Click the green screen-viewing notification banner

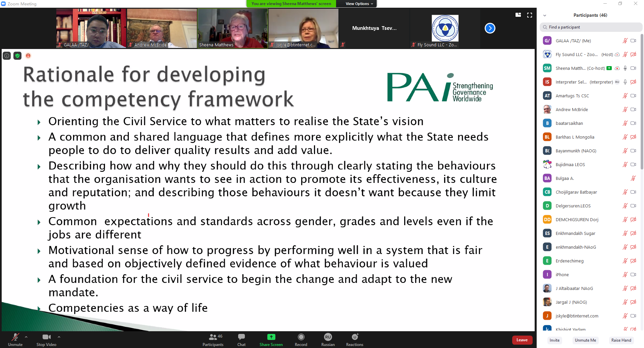pyautogui.click(x=291, y=4)
